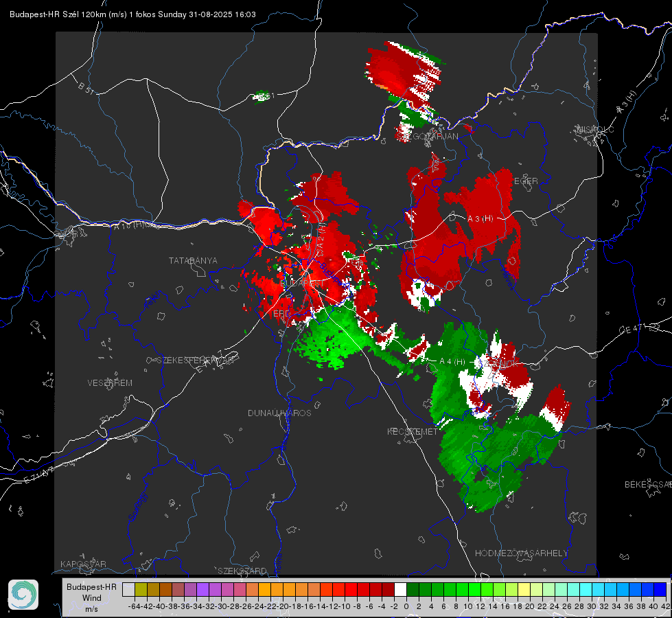Pick the olive swatch above -64
The image size is (672, 618).
pyautogui.click(x=141, y=589)
